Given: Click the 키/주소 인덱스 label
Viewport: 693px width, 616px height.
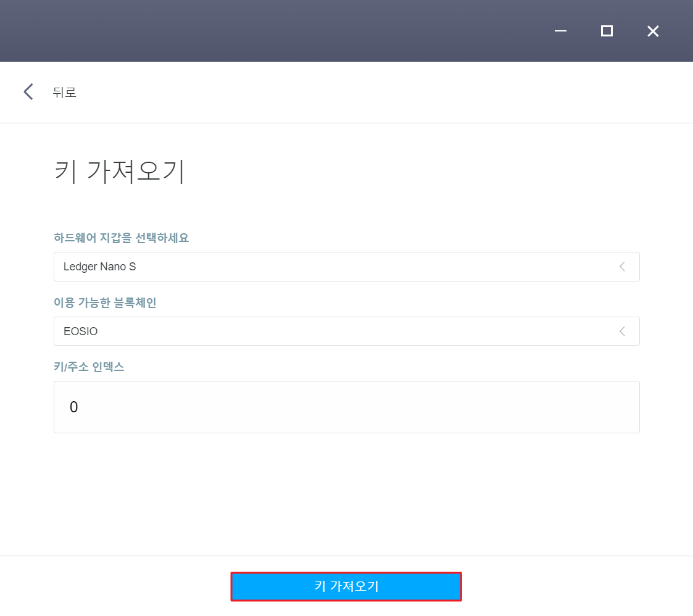Looking at the screenshot, I should pyautogui.click(x=89, y=367).
